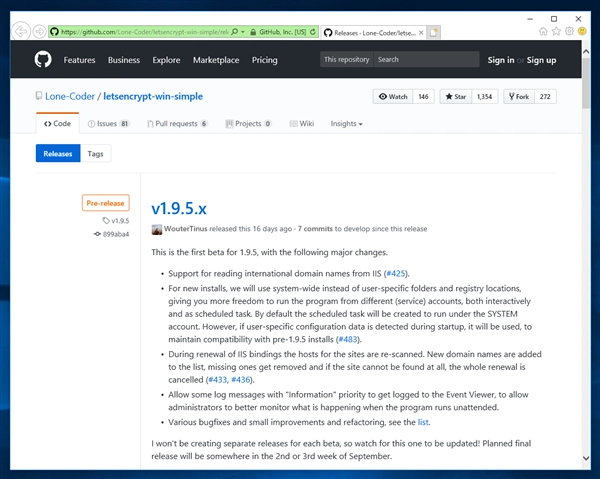This screenshot has height=479, width=600.
Task: Click Business in the GitHub header
Action: click(x=124, y=60)
